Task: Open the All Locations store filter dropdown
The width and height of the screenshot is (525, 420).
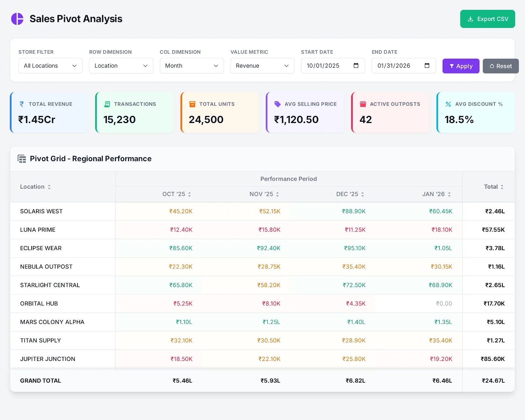Action: [50, 66]
